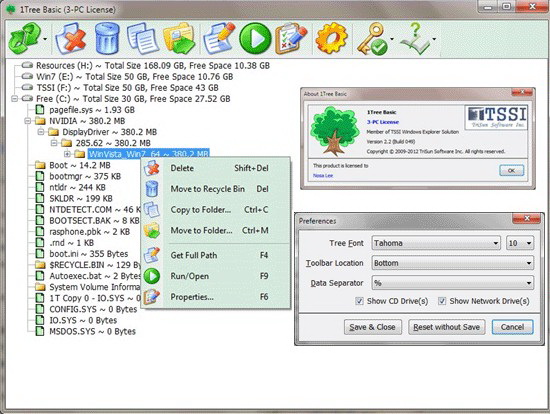Click the green Refresh arrows toolbar icon
The width and height of the screenshot is (550, 414).
pos(24,38)
